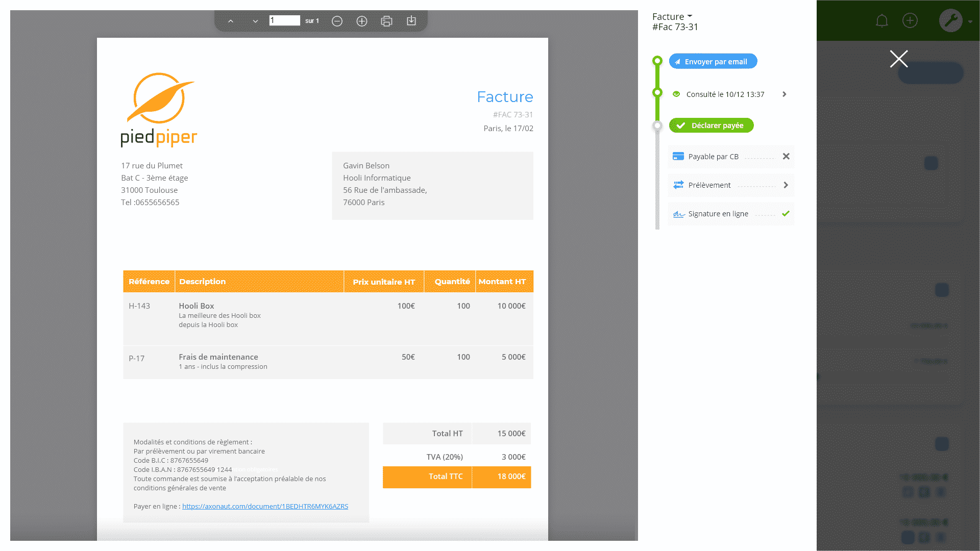Expand the Prélèvement option
The height and width of the screenshot is (551, 980).
point(786,185)
